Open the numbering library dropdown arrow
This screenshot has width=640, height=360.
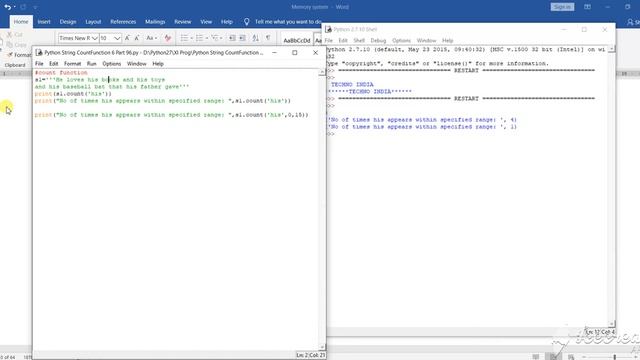pos(207,38)
